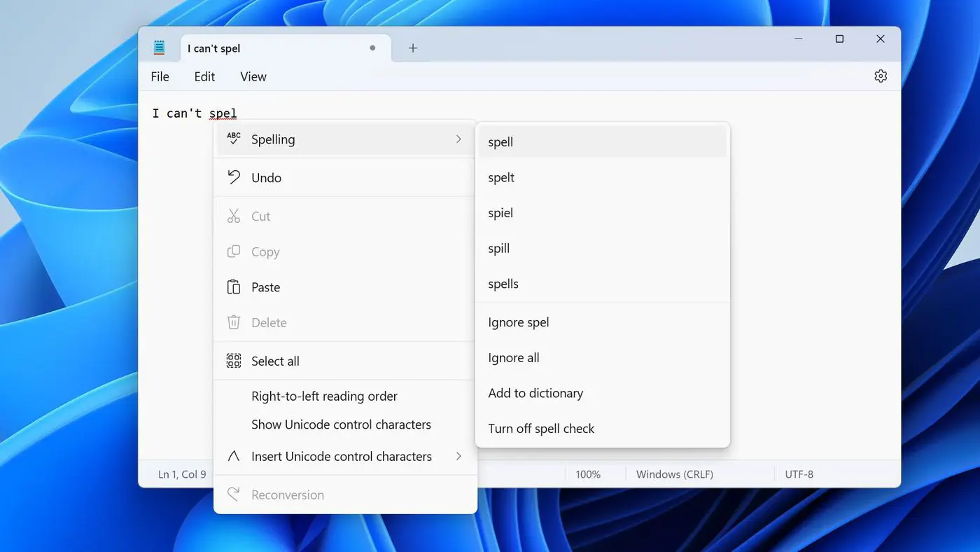
Task: Click the UTF-8 encoding indicator
Action: (x=799, y=474)
